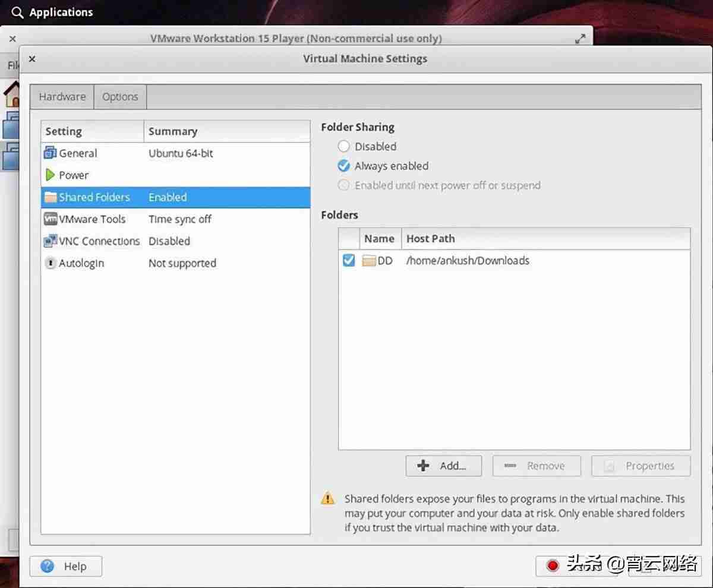Click the Shared Folders folder icon
Viewport: 713px width, 588px height.
[51, 197]
